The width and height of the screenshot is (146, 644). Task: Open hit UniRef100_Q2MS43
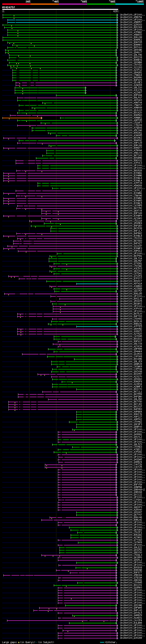[x=131, y=25]
